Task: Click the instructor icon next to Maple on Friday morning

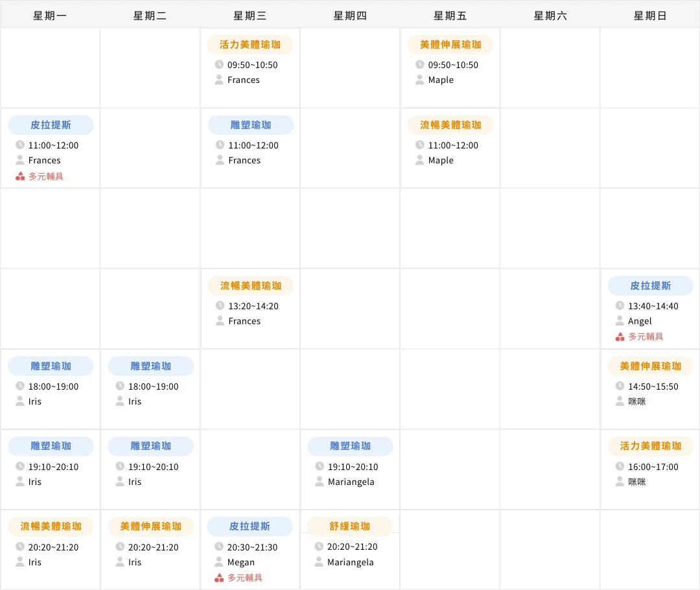Action: tap(419, 80)
